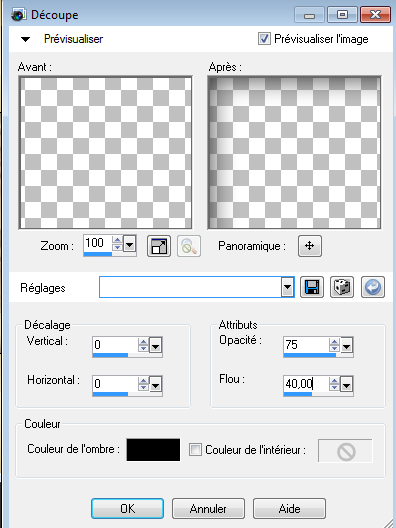Click the Zoom spinner arrows

click(x=117, y=243)
